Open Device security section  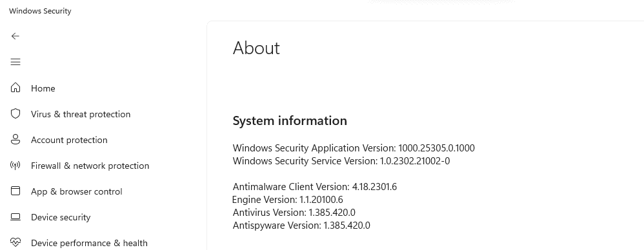(x=61, y=217)
